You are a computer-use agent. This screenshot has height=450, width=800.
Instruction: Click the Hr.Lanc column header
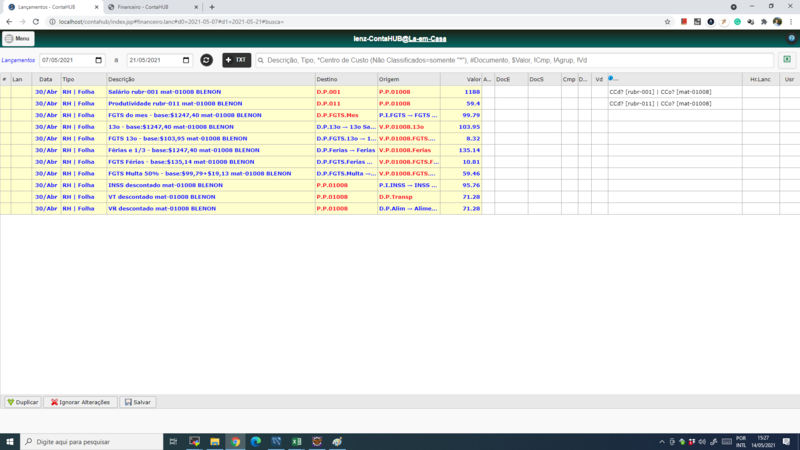pyautogui.click(x=760, y=79)
